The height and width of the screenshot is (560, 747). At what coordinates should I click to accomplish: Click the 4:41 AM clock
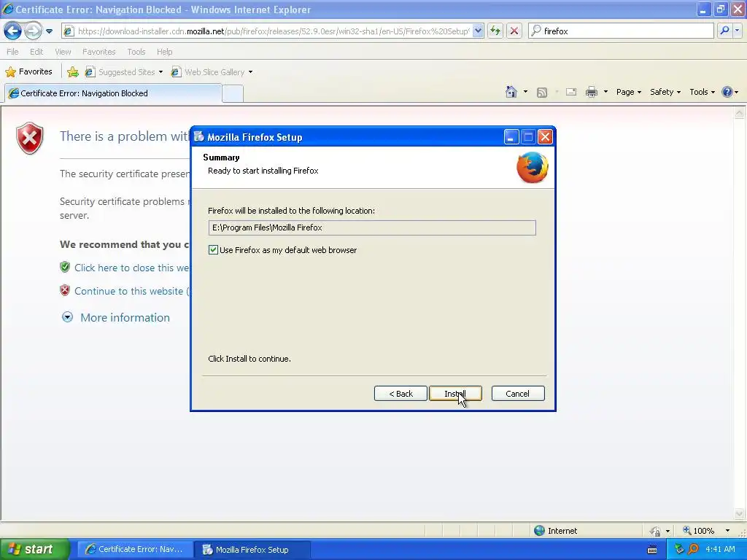[720, 550]
